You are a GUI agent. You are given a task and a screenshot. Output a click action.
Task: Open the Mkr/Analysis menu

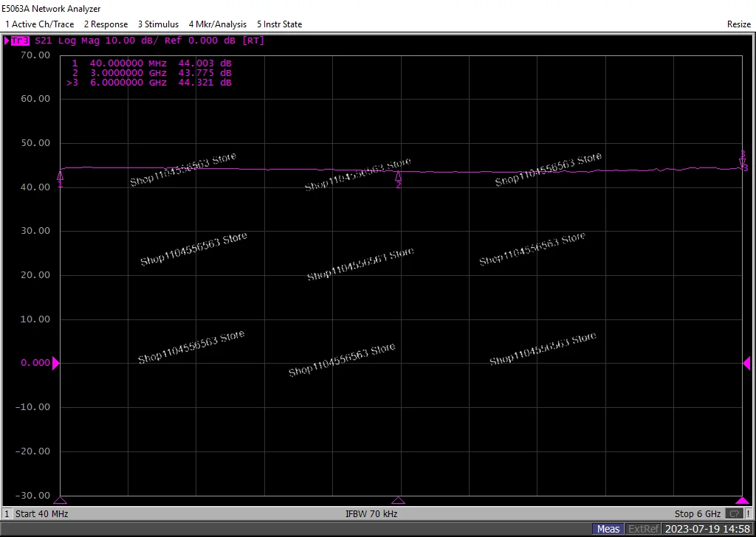tap(218, 24)
